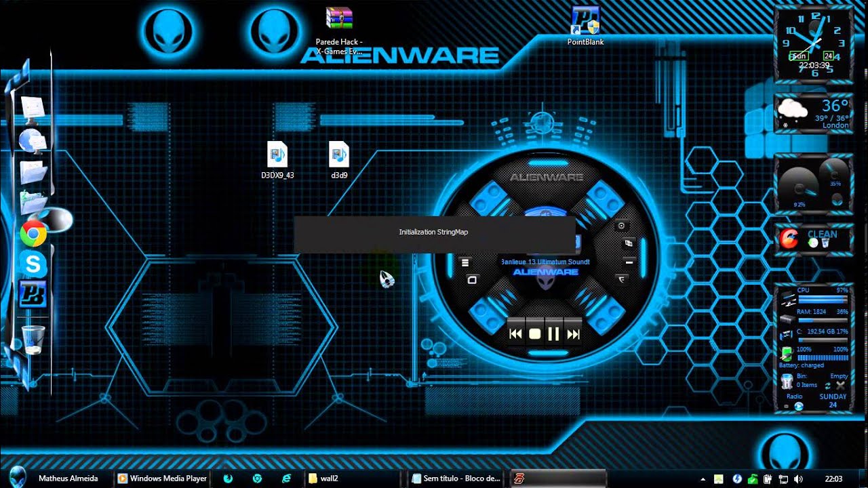Click the recycle bin icon in CLEAN gadget
This screenshot has width=868, height=488.
pos(825,243)
